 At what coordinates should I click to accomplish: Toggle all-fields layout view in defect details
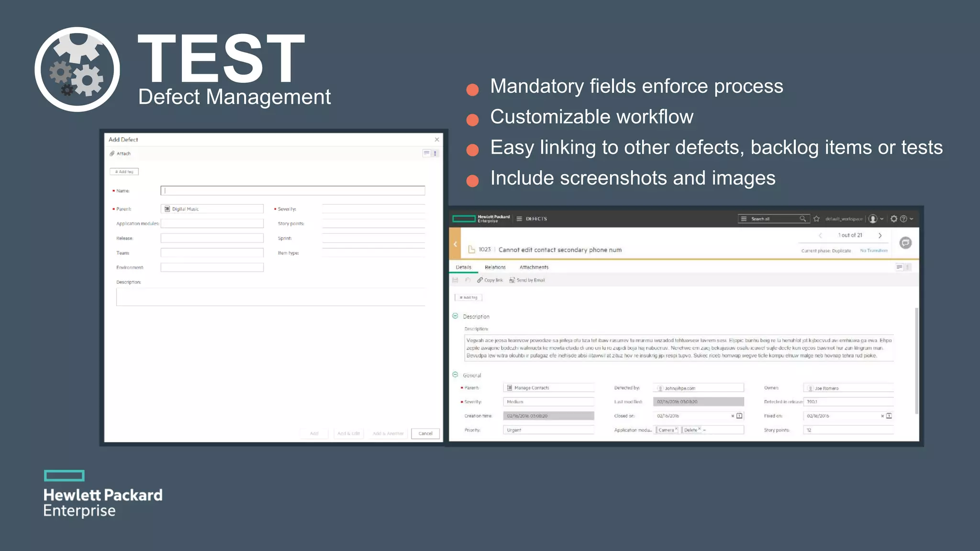tap(899, 267)
